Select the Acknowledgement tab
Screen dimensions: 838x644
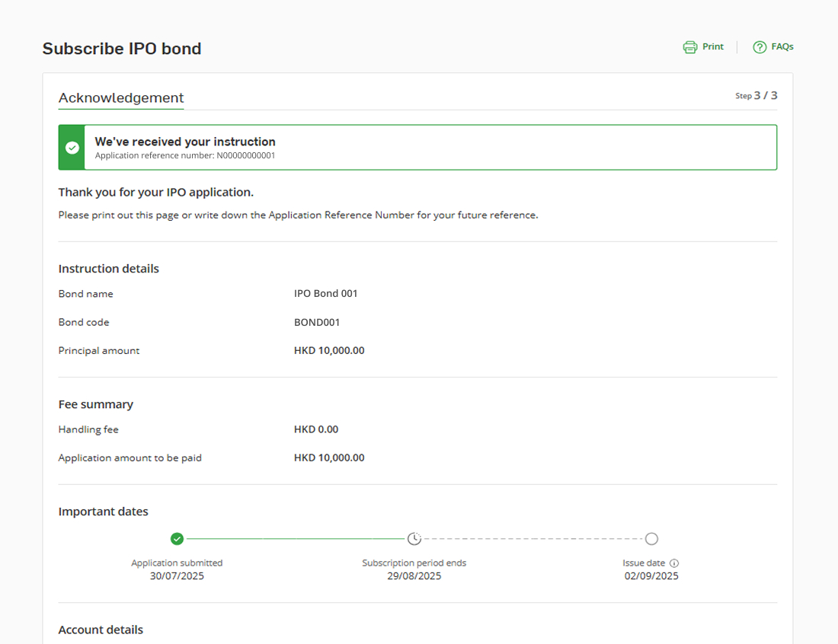pyautogui.click(x=120, y=97)
